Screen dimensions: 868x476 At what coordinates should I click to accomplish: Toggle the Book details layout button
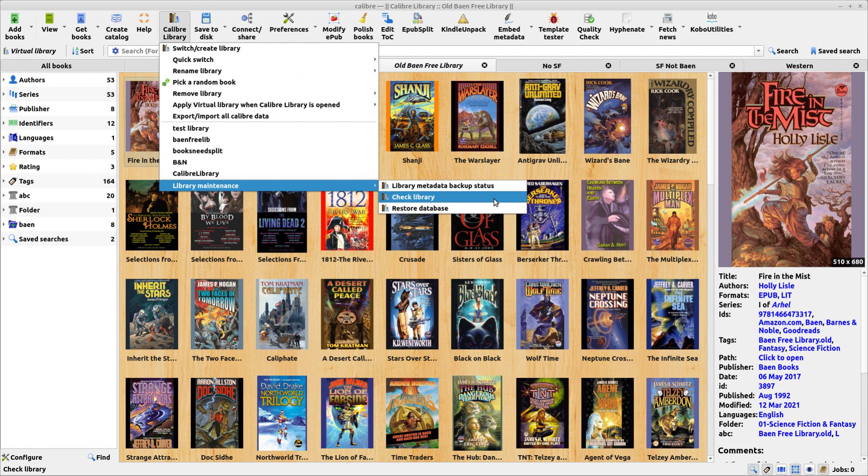(x=823, y=469)
